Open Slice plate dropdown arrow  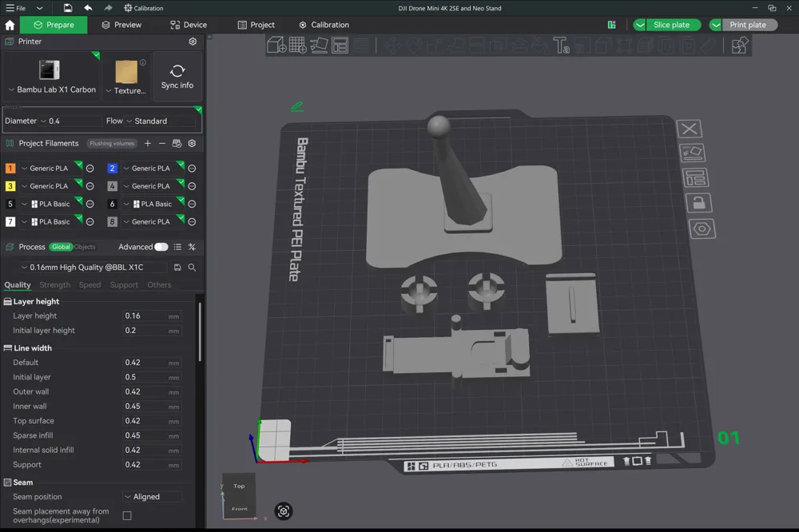tap(639, 25)
